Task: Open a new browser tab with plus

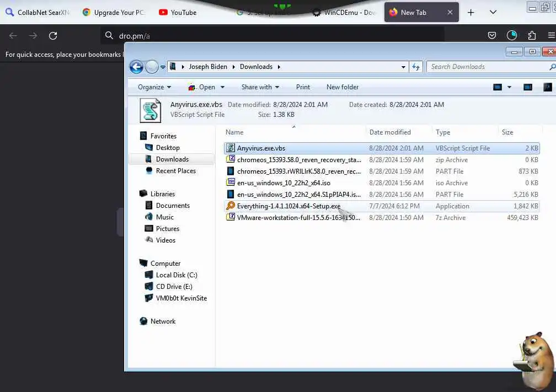Action: point(471,12)
